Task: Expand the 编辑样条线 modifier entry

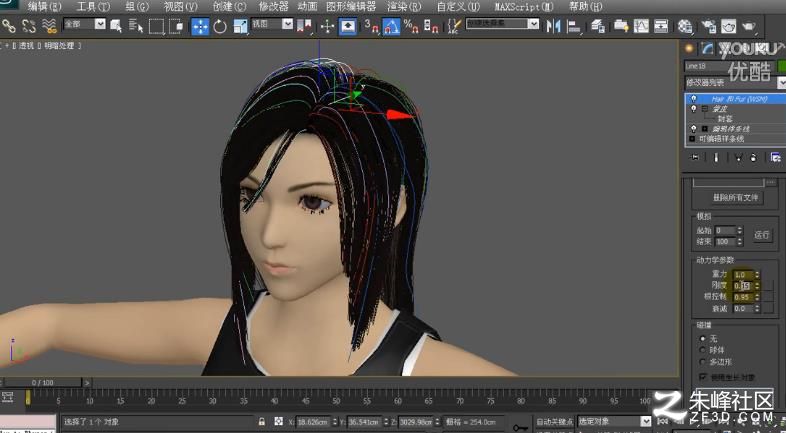Action: (x=705, y=129)
